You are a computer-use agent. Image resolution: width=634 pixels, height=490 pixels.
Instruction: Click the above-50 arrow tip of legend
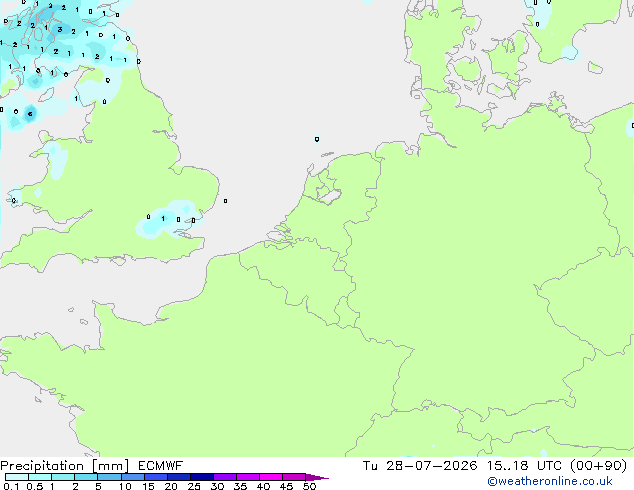click(317, 478)
